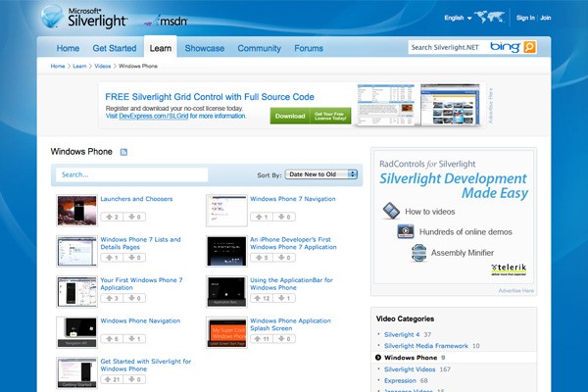
Task: Open Silverlight Videos category
Action: (410, 369)
